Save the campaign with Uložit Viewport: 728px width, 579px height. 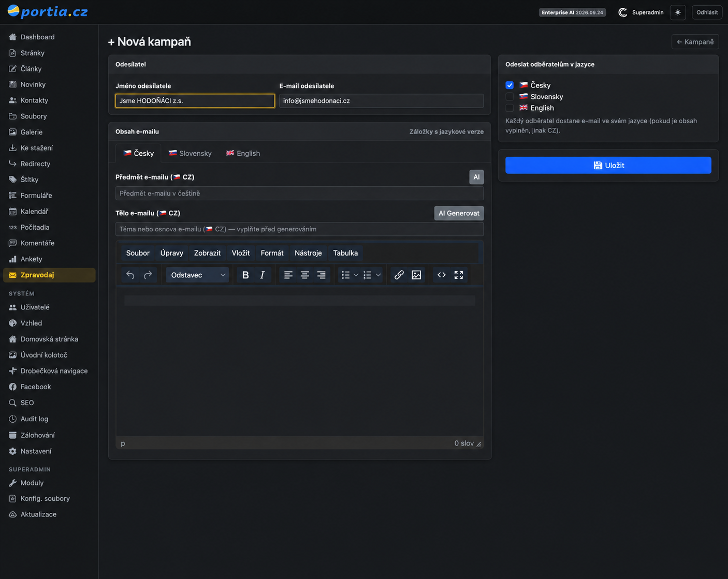[x=608, y=166]
